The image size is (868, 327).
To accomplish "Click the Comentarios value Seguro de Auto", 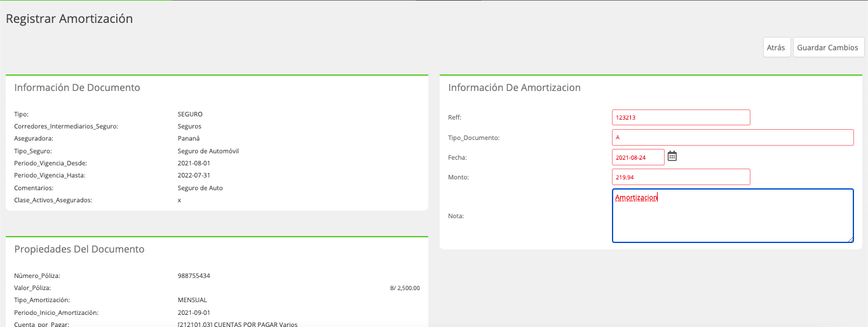I will click(200, 188).
